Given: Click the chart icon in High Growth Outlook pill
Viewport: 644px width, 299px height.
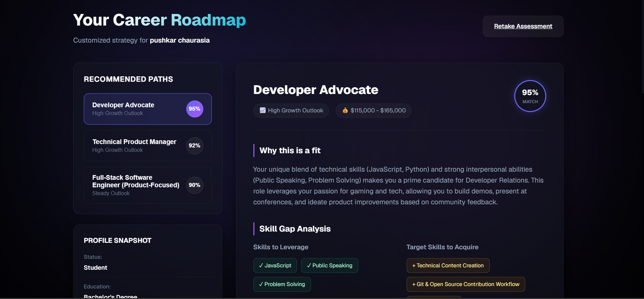Looking at the screenshot, I should (x=263, y=110).
